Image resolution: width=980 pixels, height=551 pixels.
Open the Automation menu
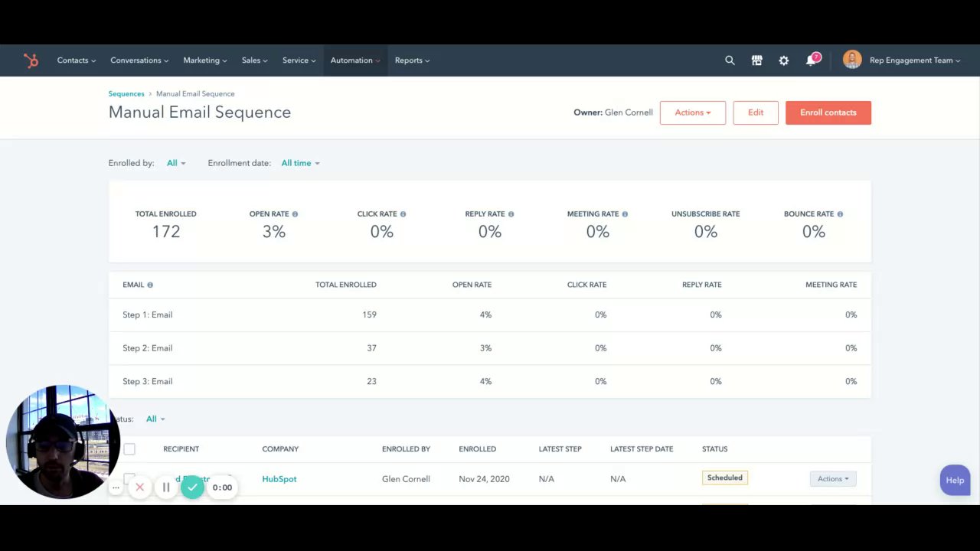[355, 60]
